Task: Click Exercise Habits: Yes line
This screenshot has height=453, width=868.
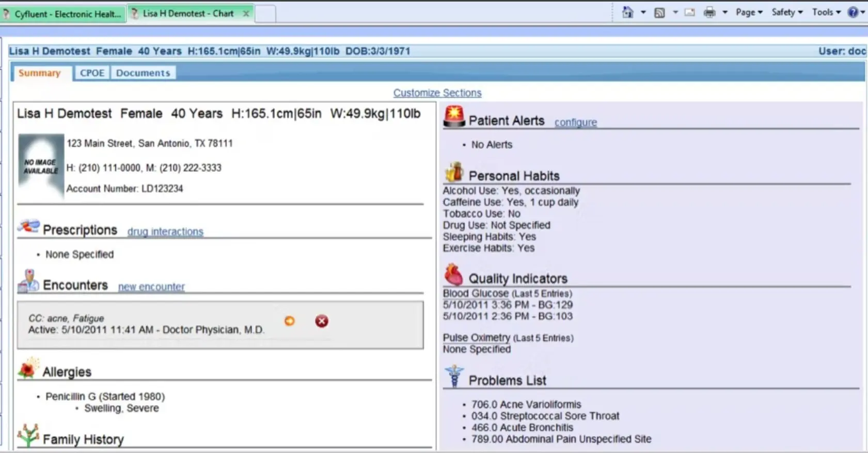Action: pyautogui.click(x=488, y=248)
